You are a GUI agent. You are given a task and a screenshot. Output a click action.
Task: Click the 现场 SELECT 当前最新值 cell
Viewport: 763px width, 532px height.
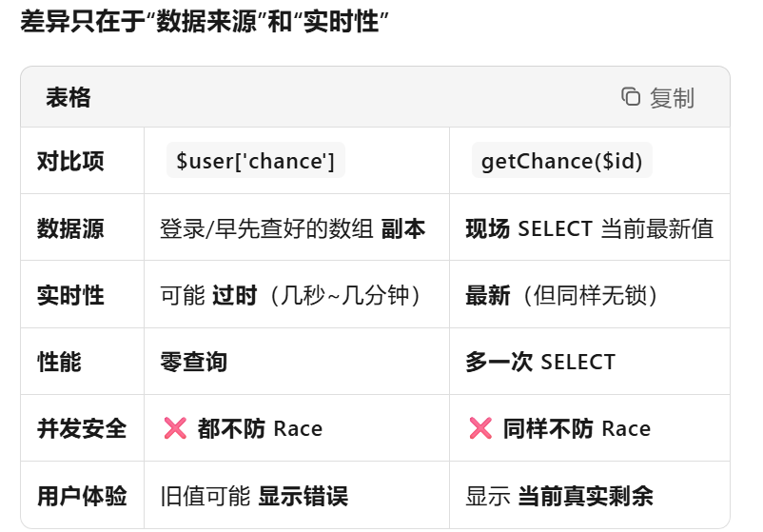(589, 228)
